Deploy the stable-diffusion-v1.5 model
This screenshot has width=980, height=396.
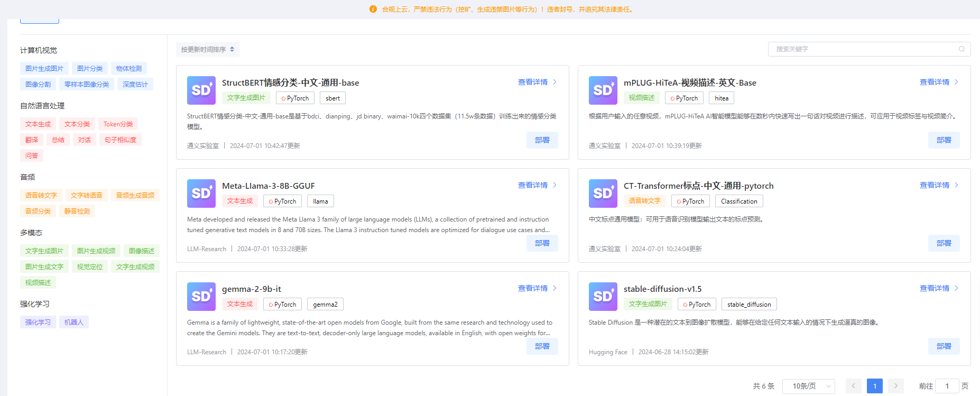point(944,346)
